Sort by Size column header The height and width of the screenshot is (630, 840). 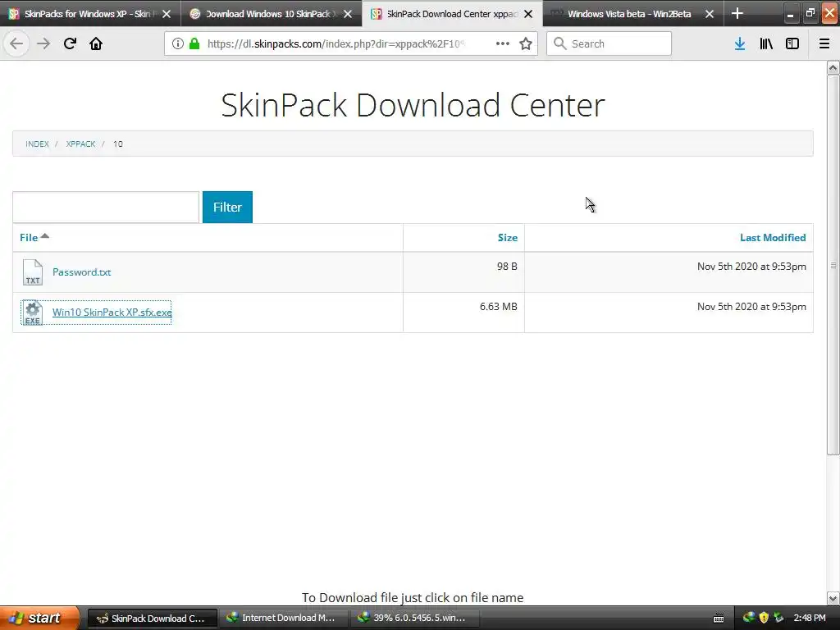507,237
